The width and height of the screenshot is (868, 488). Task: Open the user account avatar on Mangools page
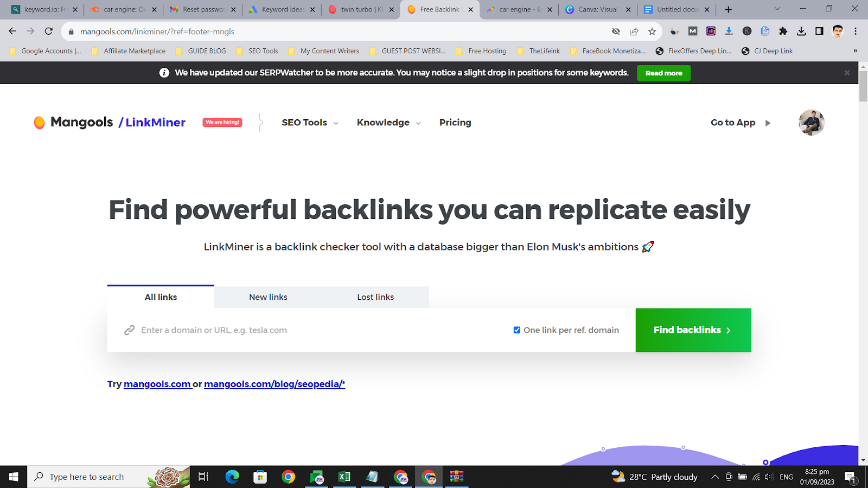812,123
